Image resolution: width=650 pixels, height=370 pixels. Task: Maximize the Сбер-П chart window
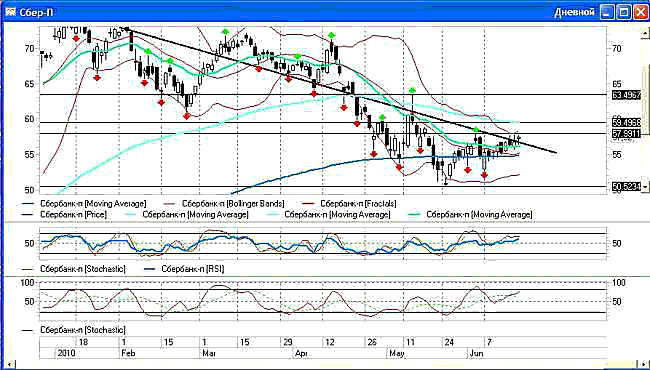click(x=624, y=12)
